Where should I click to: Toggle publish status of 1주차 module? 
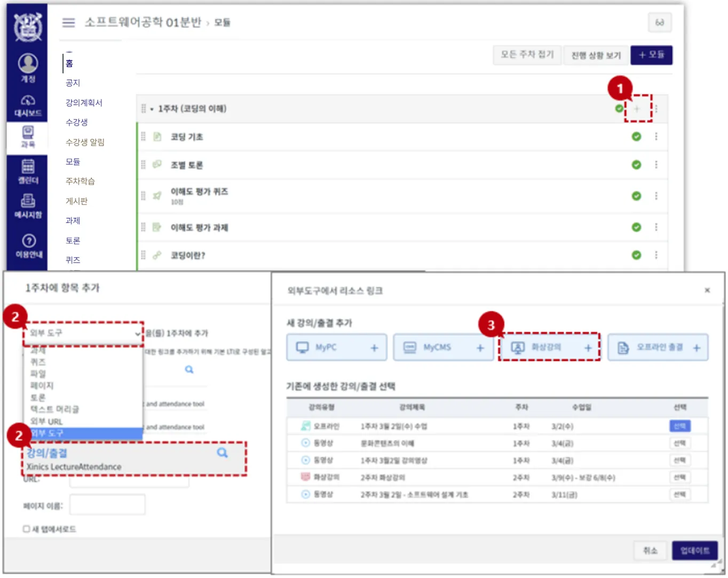[x=619, y=108]
